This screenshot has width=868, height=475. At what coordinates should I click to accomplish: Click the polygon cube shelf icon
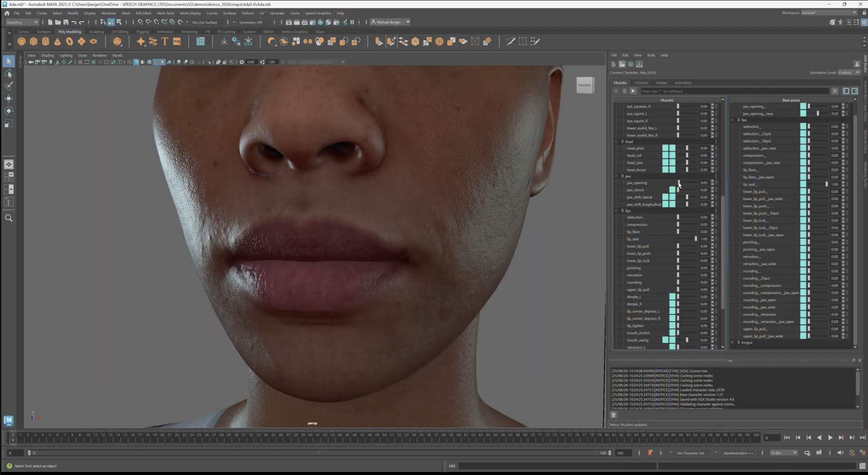pos(34,41)
